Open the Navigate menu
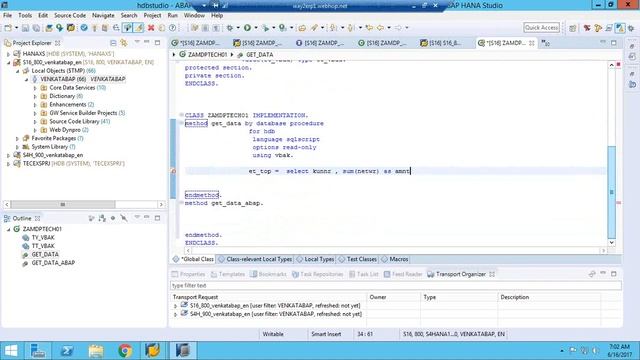This screenshot has height=360, width=640. (103, 15)
